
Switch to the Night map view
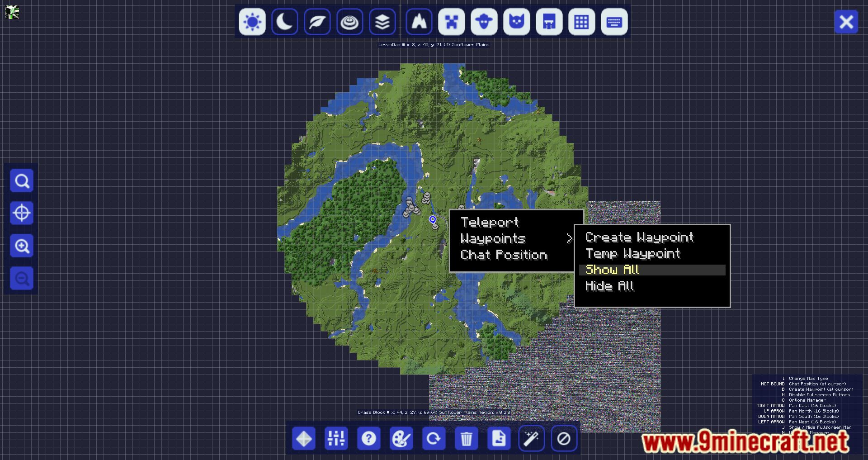(284, 22)
